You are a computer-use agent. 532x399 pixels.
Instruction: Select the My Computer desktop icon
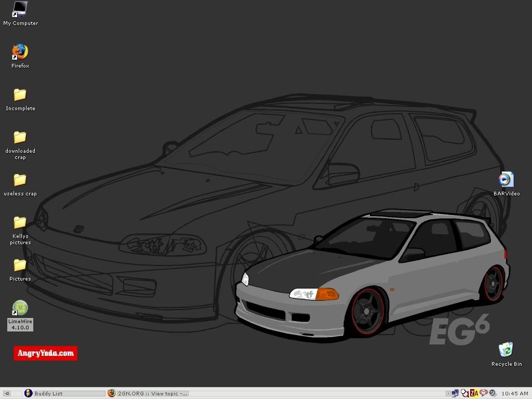20,14
